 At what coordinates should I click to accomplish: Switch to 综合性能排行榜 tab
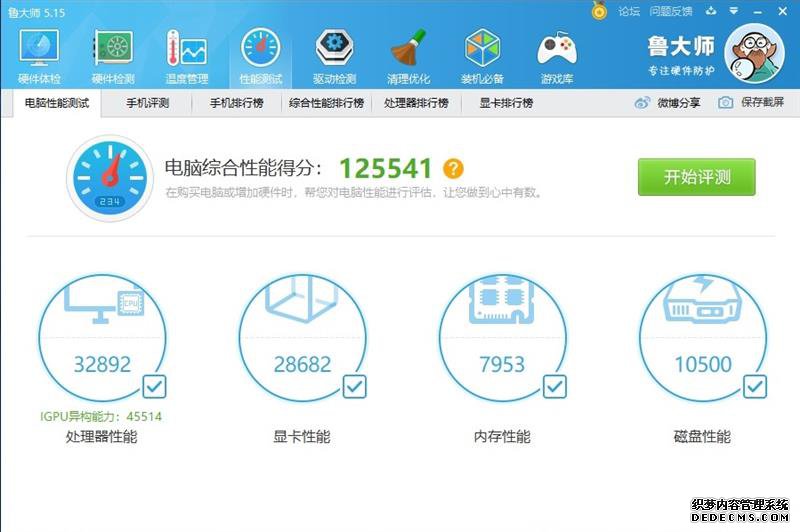pyautogui.click(x=327, y=103)
